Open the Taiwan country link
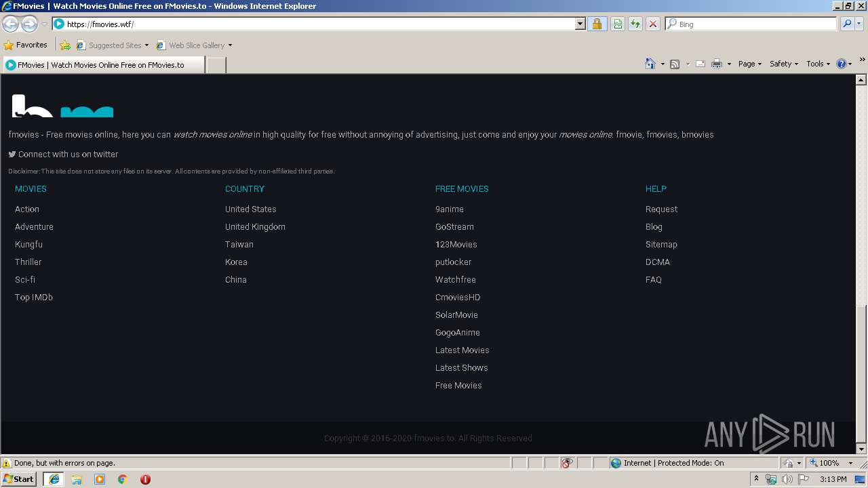This screenshot has height=488, width=868. point(239,244)
